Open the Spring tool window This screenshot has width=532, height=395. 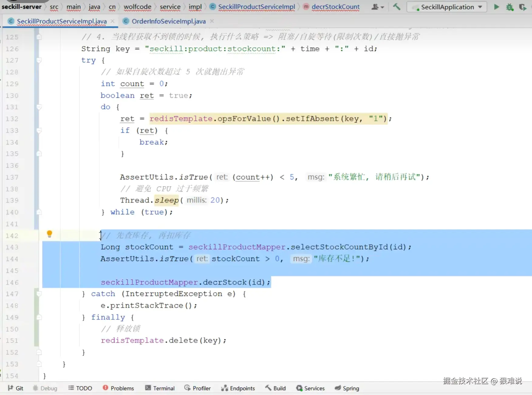coord(347,388)
